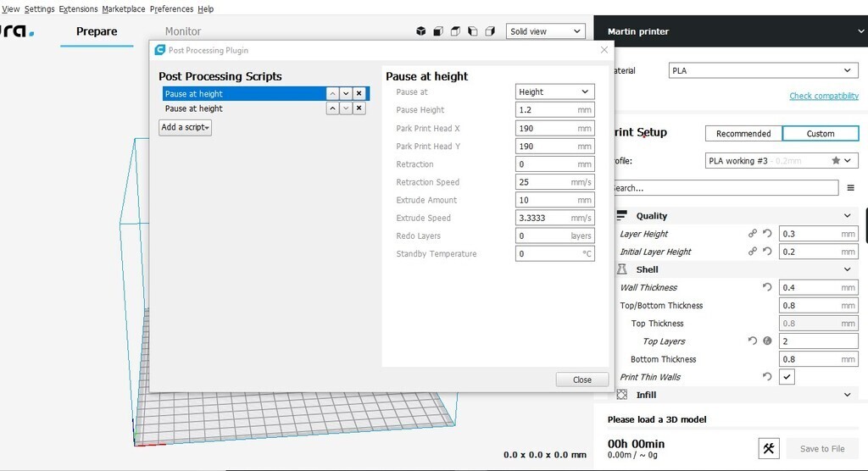The height and width of the screenshot is (471, 868).
Task: Move first Pause at height script down
Action: pyautogui.click(x=346, y=93)
